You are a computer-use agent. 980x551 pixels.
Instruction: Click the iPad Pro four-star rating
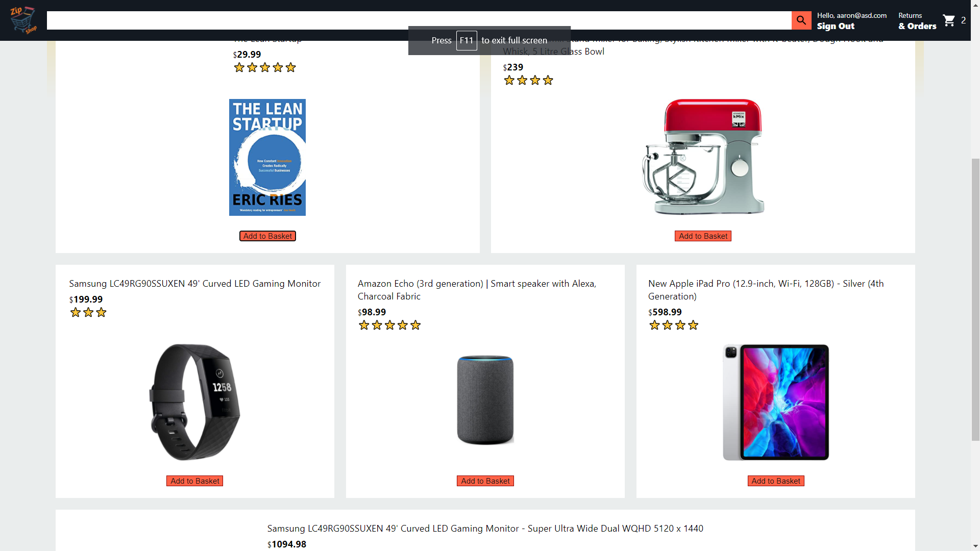coord(673,325)
